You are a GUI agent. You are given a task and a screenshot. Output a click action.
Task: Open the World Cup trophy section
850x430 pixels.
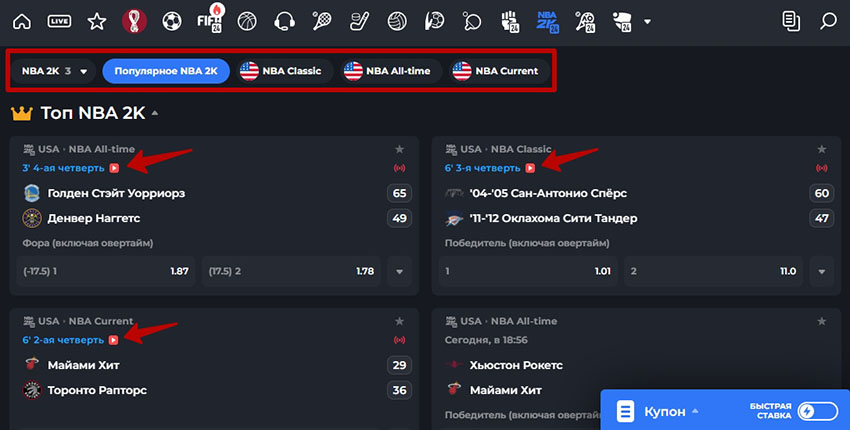coord(134,22)
